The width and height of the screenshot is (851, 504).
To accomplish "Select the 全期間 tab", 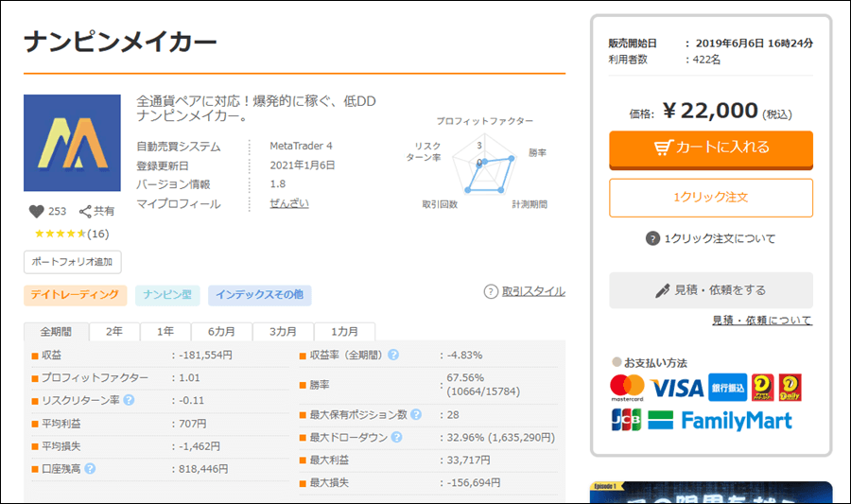I will [x=56, y=332].
